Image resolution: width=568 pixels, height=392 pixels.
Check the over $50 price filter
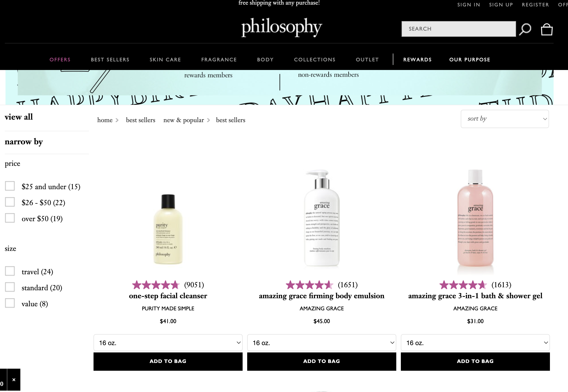pyautogui.click(x=10, y=218)
